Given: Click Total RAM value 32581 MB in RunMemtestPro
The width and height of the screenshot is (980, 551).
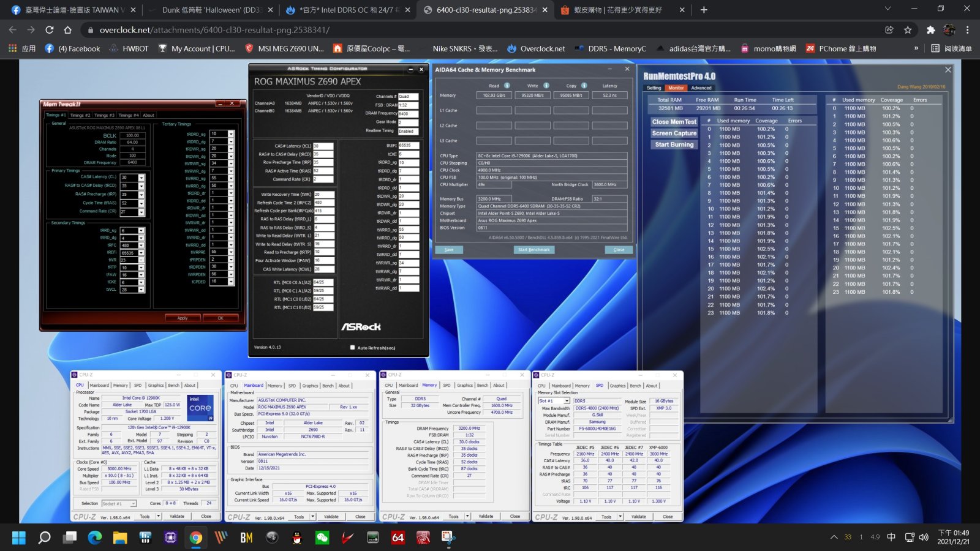Looking at the screenshot, I should 670,108.
